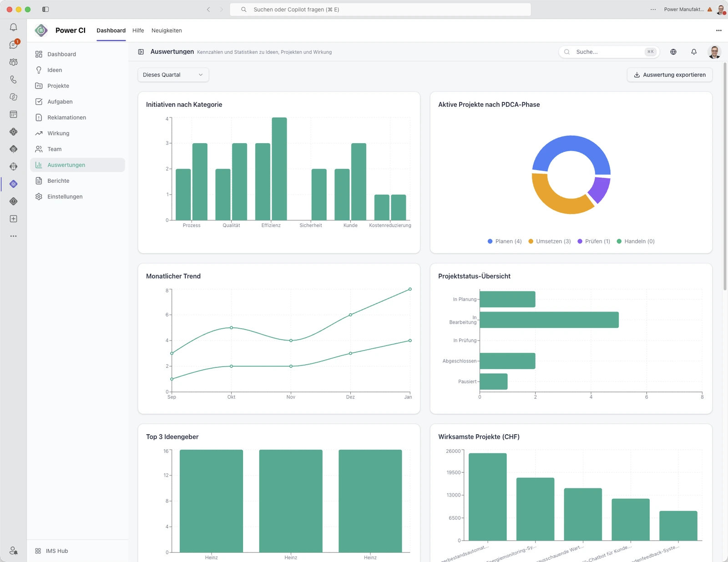Click the globe language icon
728x562 pixels.
[673, 52]
